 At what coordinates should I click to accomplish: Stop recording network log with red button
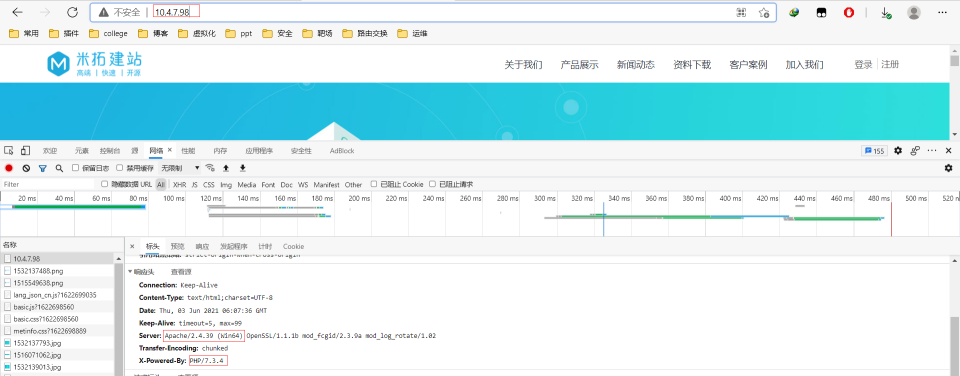pos(9,168)
